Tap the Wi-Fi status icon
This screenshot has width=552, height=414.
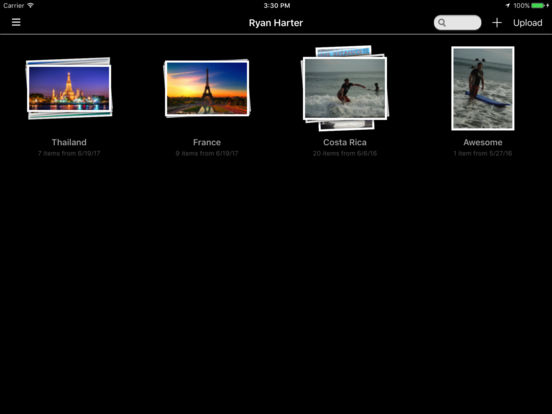click(x=31, y=6)
